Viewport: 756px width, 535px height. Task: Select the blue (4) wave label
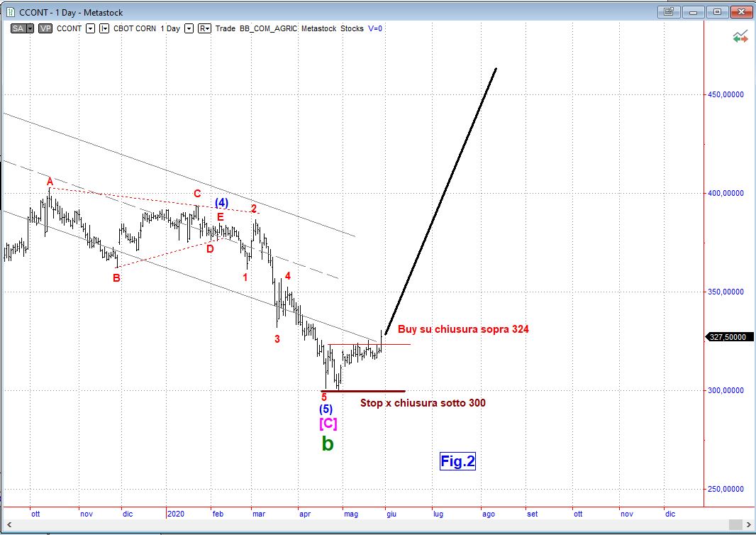221,203
